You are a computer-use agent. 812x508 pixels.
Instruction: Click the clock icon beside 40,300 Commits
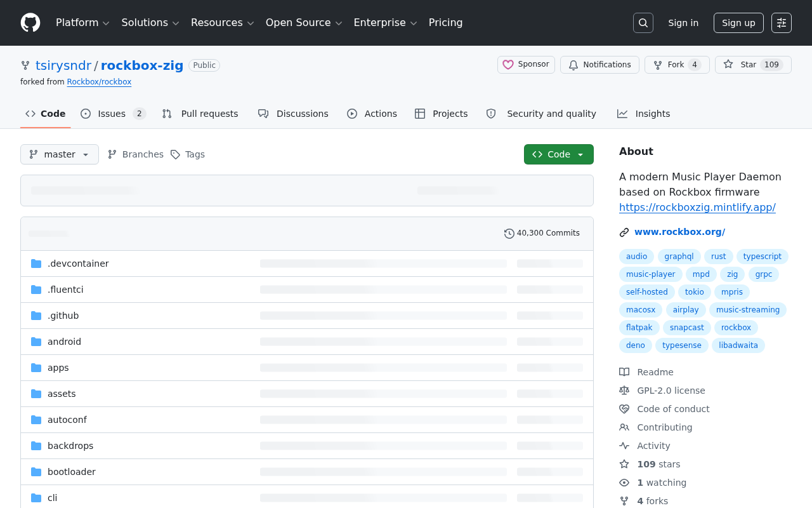click(509, 234)
